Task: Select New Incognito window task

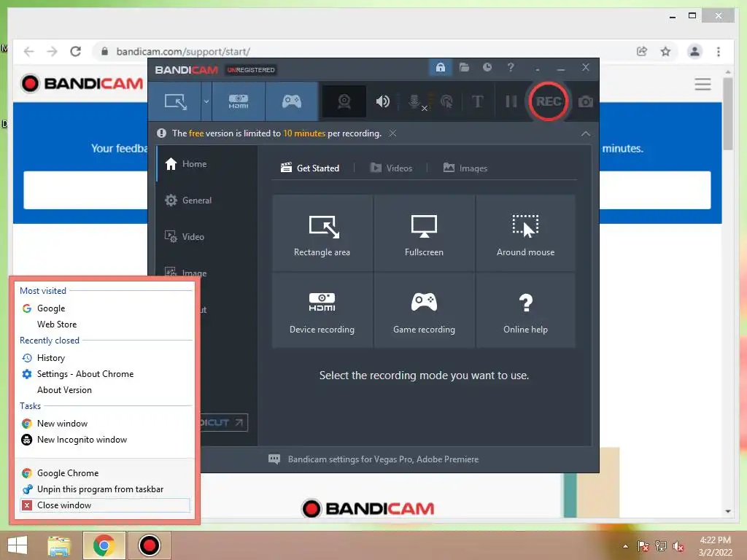Action: click(105, 440)
